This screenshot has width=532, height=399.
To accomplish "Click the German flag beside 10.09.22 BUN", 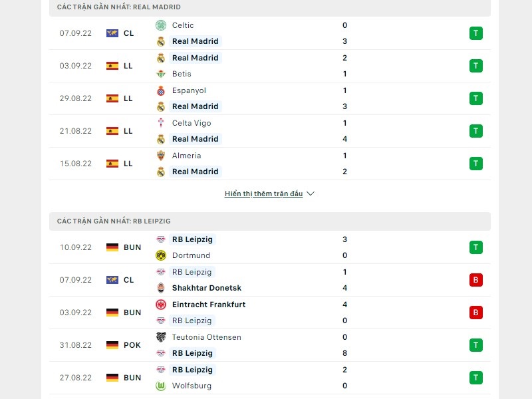I will point(112,247).
